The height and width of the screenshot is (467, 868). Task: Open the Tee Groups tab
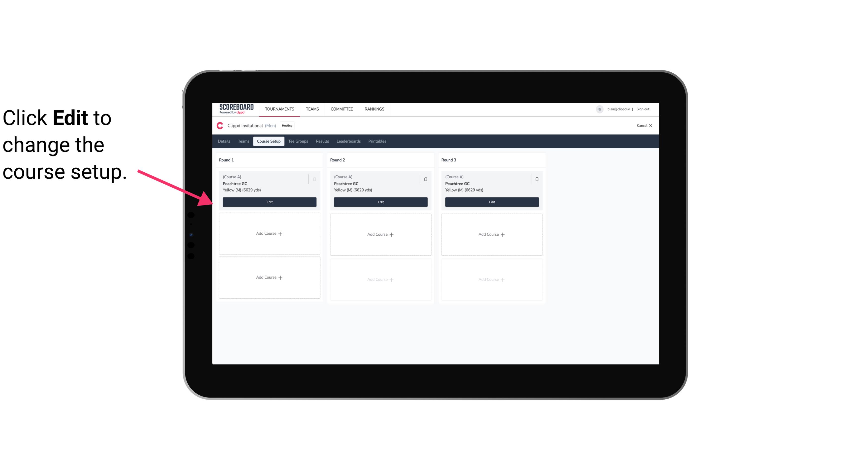click(x=298, y=141)
